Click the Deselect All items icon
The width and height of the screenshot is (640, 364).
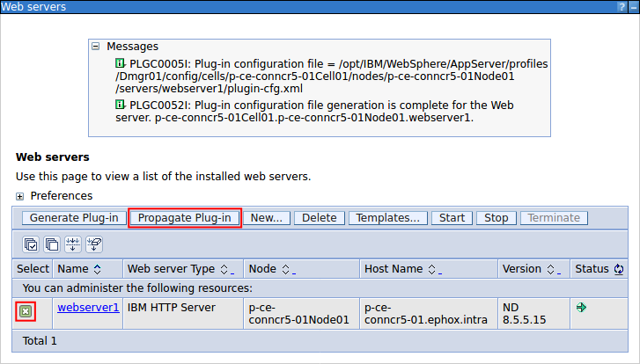pos(52,244)
